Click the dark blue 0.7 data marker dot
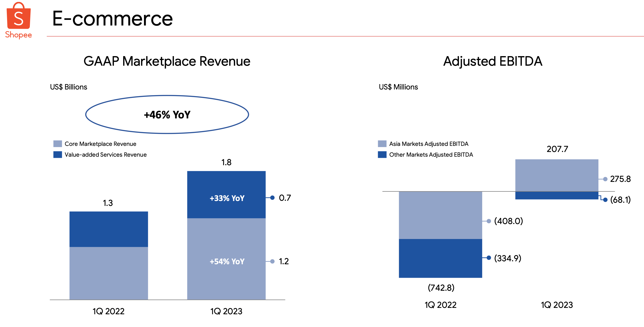The image size is (644, 327). pyautogui.click(x=273, y=198)
